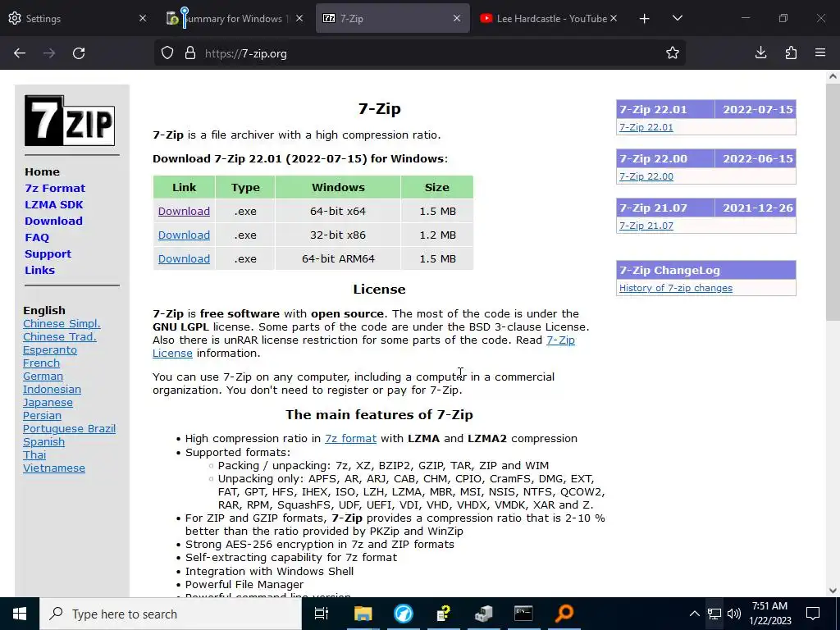Open the 7-Zip 22.01 news link
Screen dimensions: 840x630
(646, 127)
